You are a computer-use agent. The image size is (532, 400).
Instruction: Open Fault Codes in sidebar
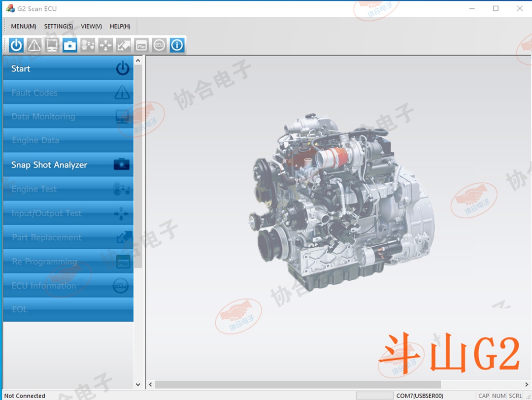click(x=68, y=93)
